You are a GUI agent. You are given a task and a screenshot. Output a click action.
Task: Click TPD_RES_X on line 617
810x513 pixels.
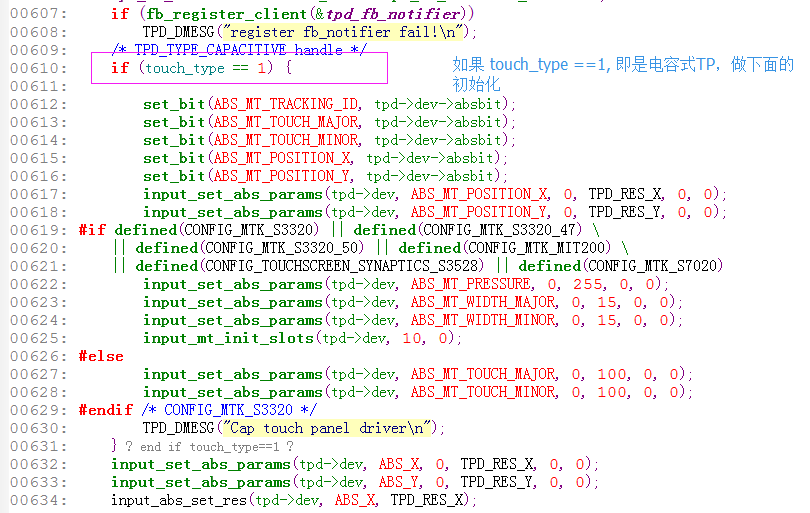[x=626, y=194]
